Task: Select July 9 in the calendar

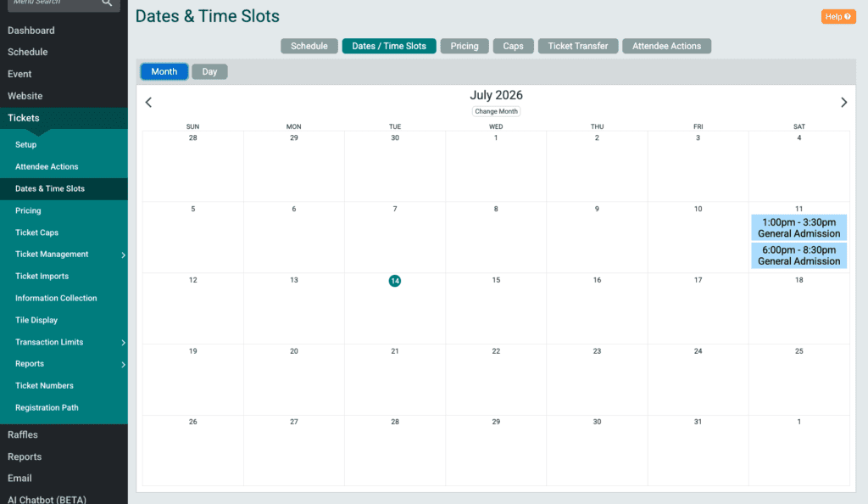Action: [x=597, y=209]
